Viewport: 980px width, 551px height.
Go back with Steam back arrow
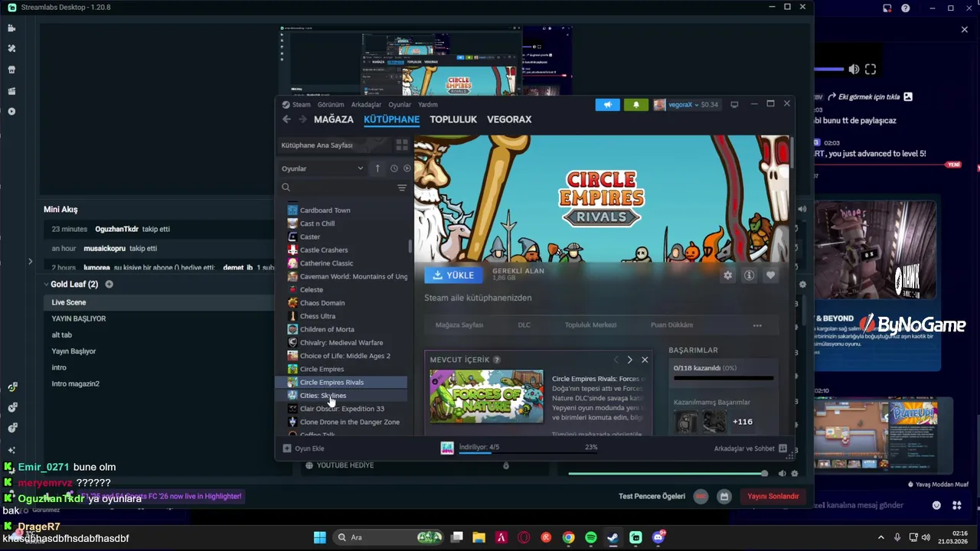[x=286, y=119]
